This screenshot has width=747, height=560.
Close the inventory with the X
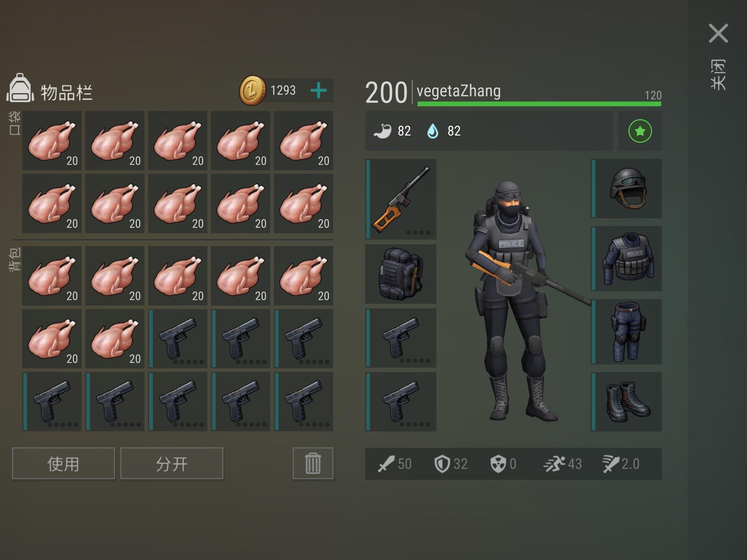pyautogui.click(x=718, y=34)
